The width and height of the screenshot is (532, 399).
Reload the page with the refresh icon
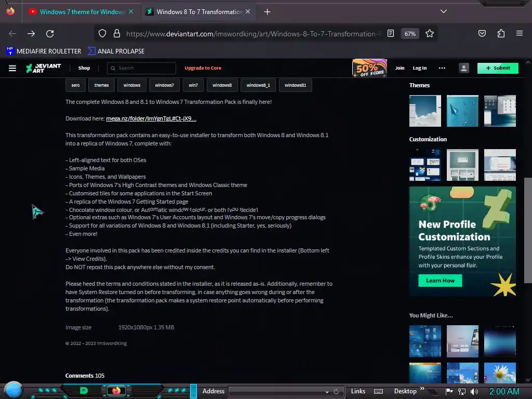[50, 34]
